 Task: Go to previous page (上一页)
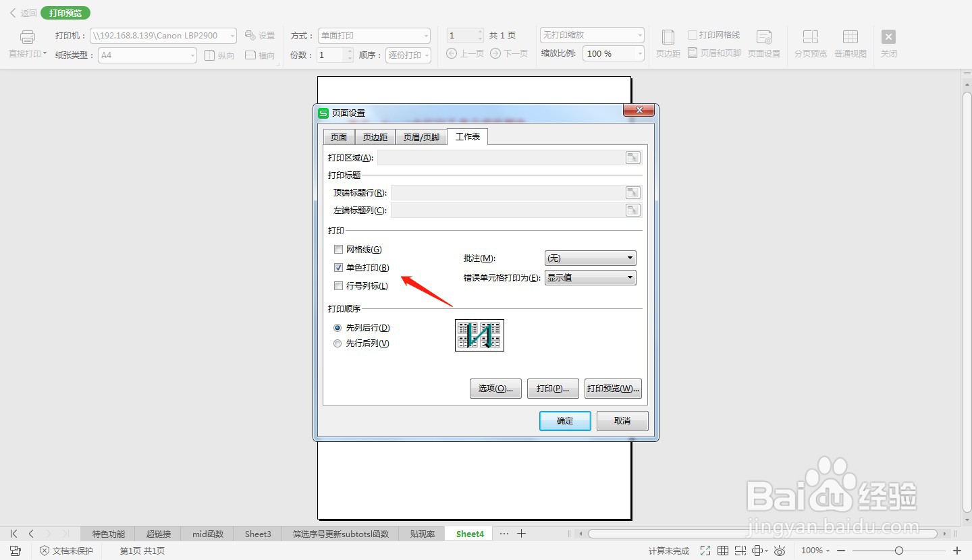(465, 53)
